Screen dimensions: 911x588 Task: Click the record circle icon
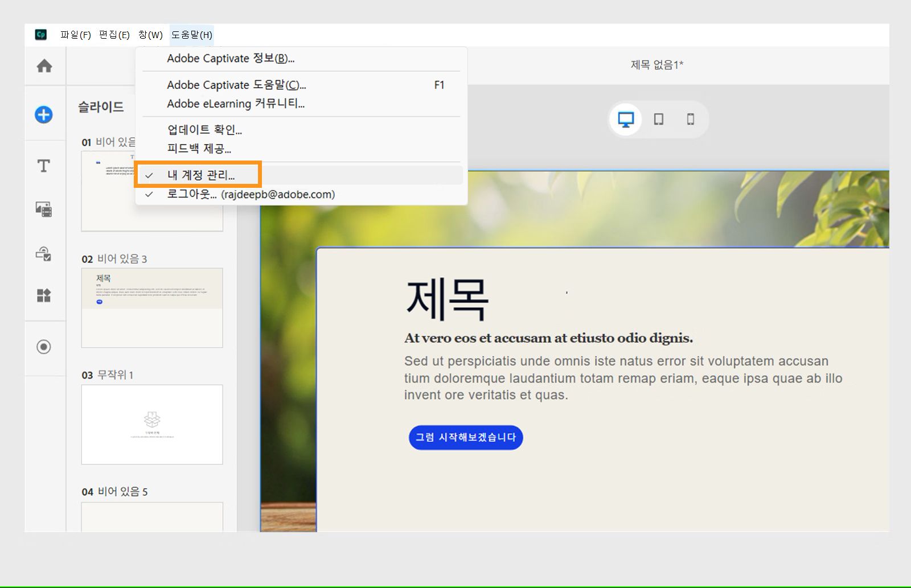tap(44, 347)
